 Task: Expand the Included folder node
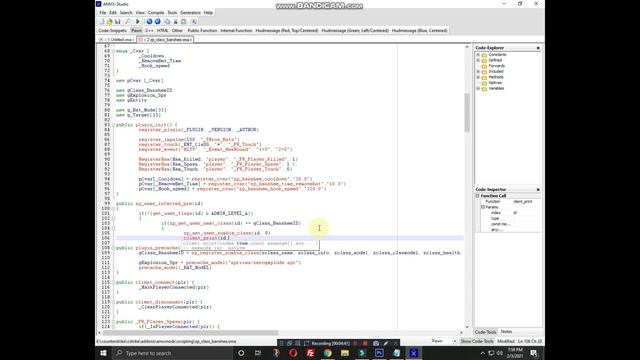pos(478,71)
